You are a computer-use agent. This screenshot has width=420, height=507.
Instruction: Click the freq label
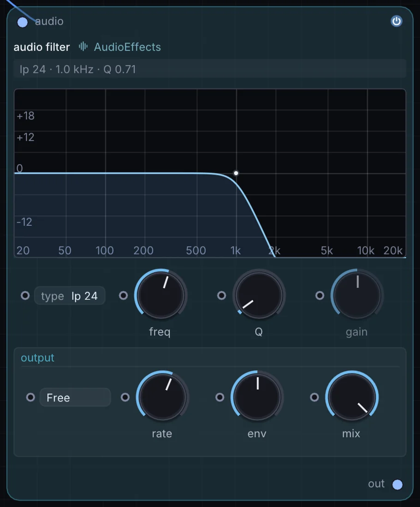160,332
